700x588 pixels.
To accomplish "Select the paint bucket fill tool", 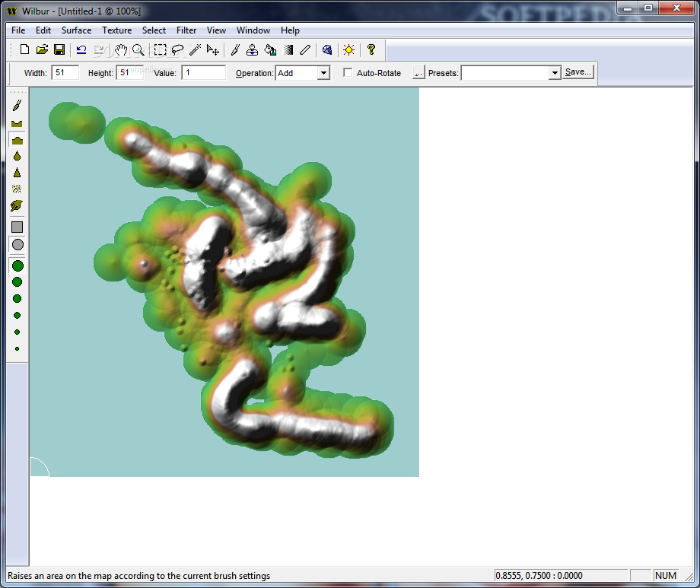I will tap(270, 49).
